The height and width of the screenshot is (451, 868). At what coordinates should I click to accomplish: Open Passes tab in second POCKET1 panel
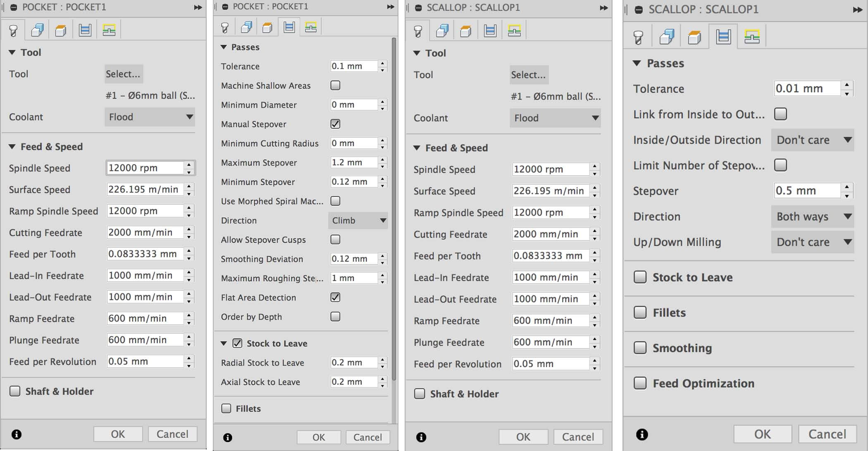coord(289,28)
